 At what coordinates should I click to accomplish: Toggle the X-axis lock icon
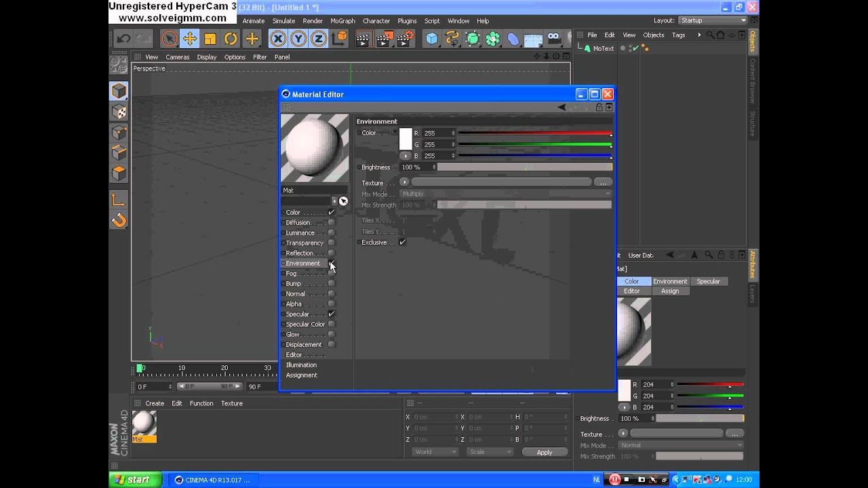pos(278,39)
